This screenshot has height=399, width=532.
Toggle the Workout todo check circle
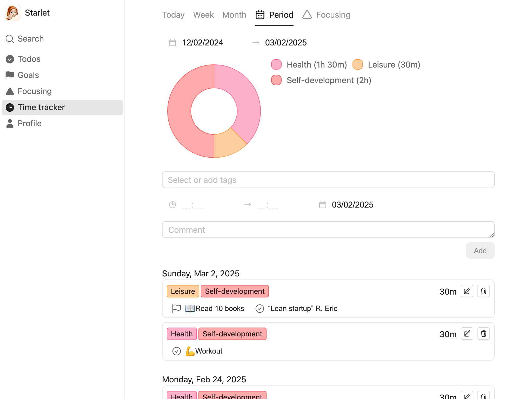pyautogui.click(x=177, y=351)
